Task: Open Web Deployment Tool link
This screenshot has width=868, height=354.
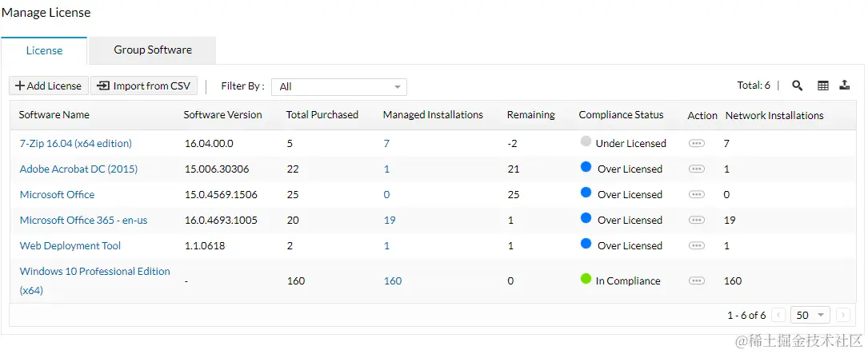Action: coord(70,245)
